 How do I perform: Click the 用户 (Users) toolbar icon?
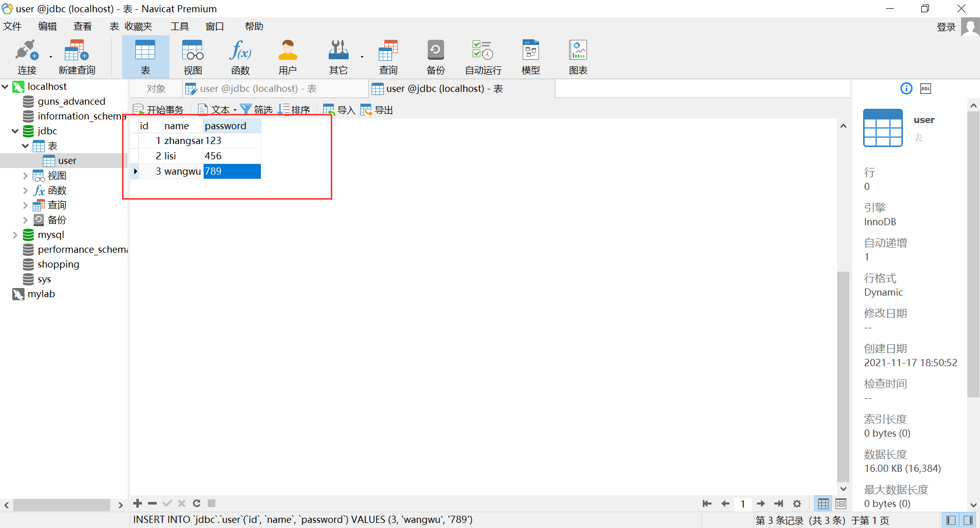tap(287, 56)
